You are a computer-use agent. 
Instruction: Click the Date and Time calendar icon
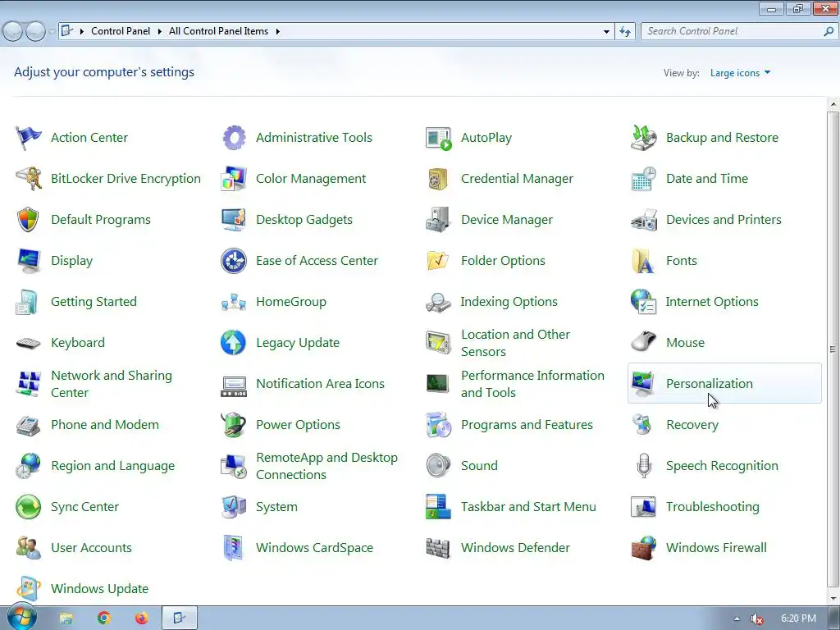click(643, 178)
